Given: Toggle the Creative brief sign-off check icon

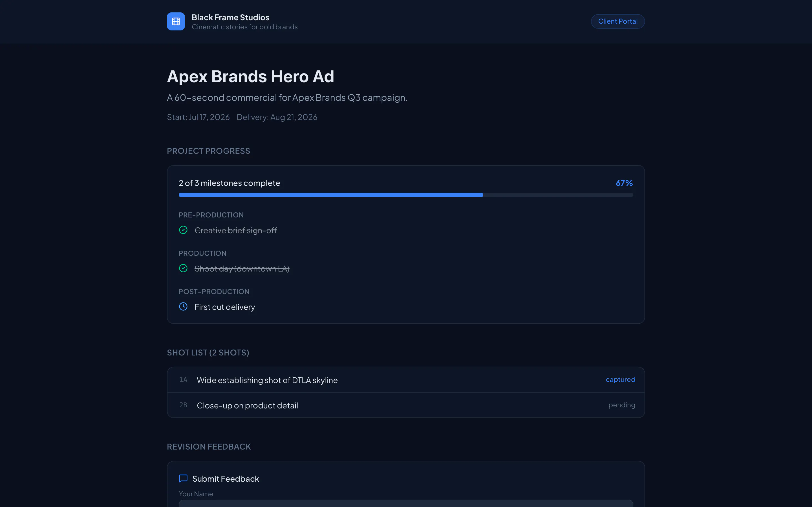Looking at the screenshot, I should (x=183, y=230).
